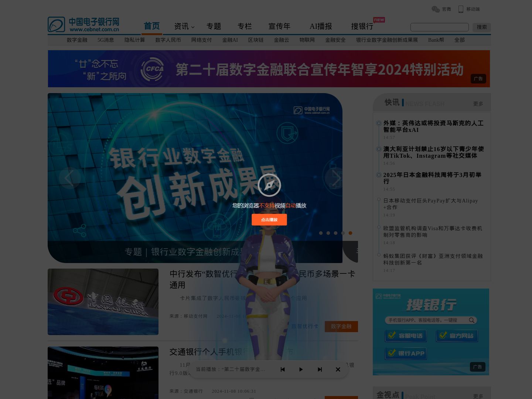Open the 专题 menu item
Viewport: 532px width, 399px height.
(214, 26)
